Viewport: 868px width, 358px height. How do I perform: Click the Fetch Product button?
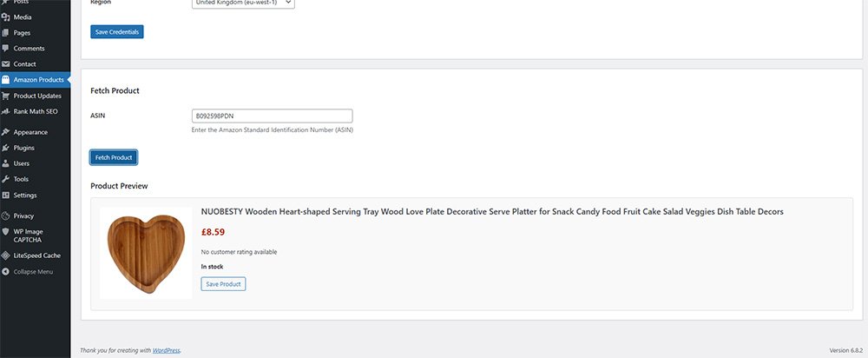[114, 157]
